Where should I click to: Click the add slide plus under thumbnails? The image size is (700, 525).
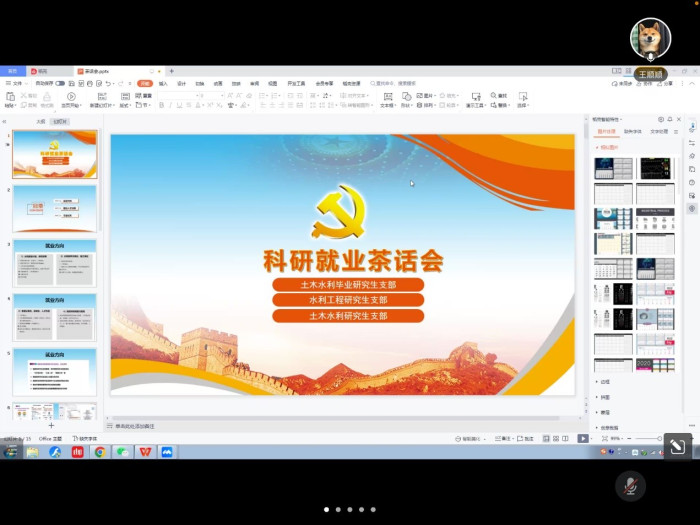tap(51, 425)
